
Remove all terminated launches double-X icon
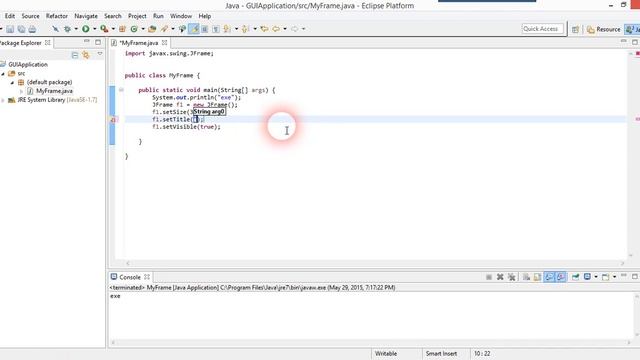pyautogui.click(x=511, y=277)
